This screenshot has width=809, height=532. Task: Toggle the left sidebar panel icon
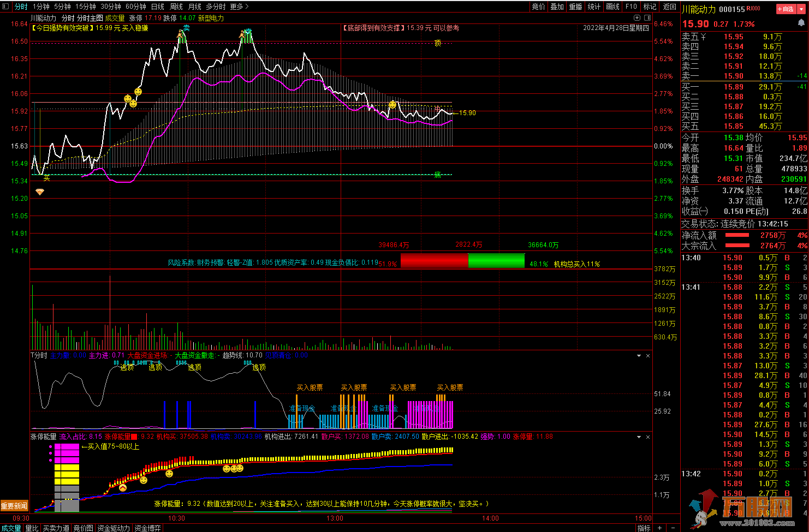5,7
